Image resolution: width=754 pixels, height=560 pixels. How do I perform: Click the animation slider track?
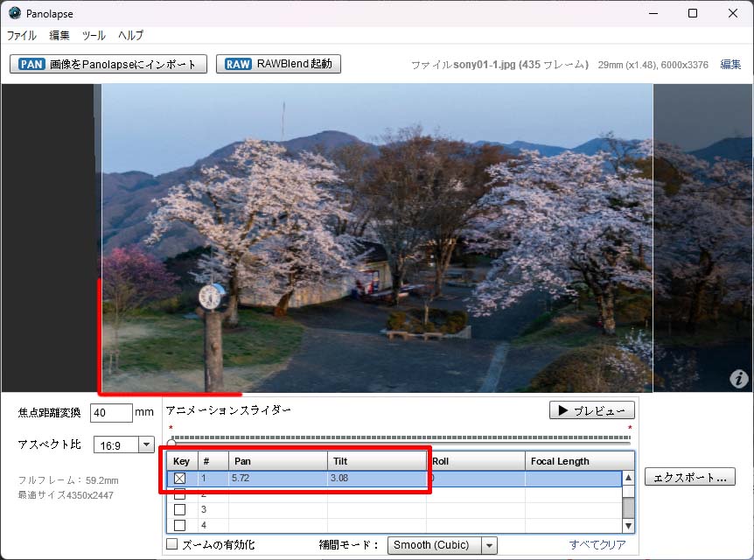coord(400,438)
